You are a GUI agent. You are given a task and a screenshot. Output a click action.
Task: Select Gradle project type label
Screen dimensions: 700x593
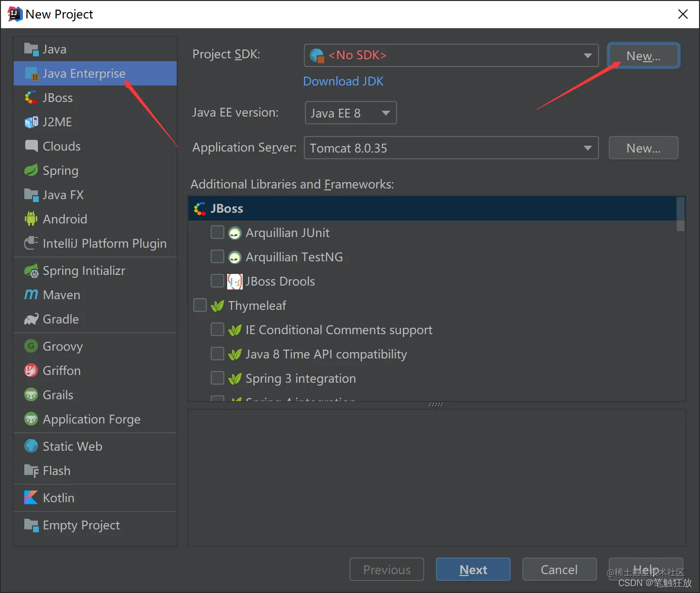coord(61,319)
